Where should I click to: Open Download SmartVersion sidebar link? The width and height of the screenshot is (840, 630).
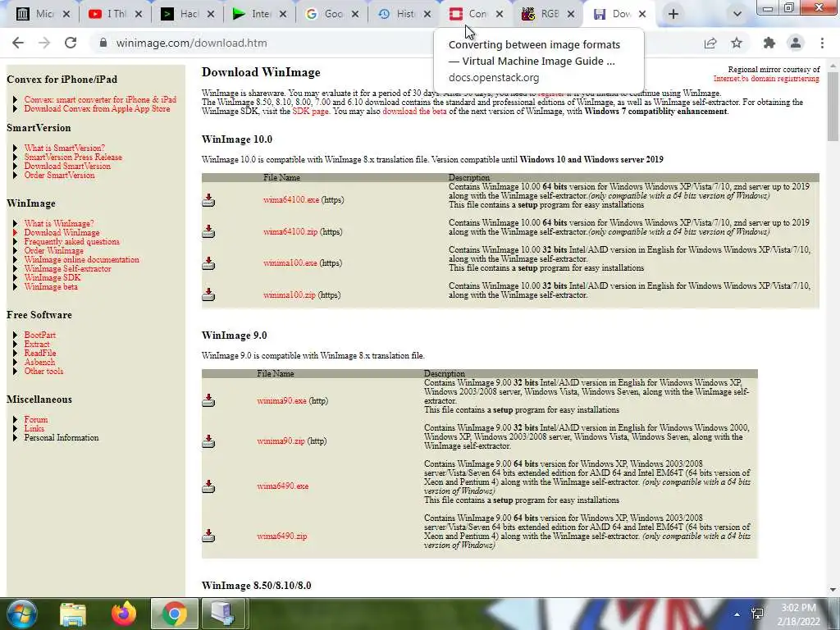[67, 166]
